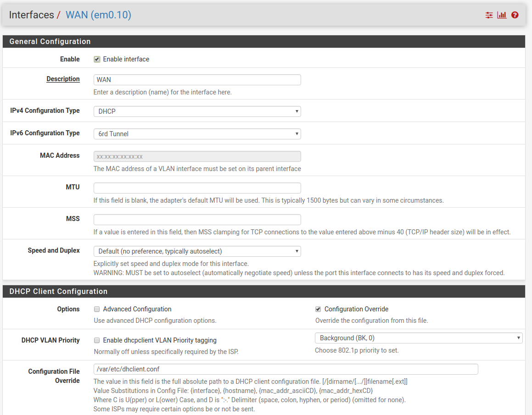This screenshot has height=415, width=532.
Task: Open the IPv4 Configuration Type dropdown
Action: tap(197, 111)
